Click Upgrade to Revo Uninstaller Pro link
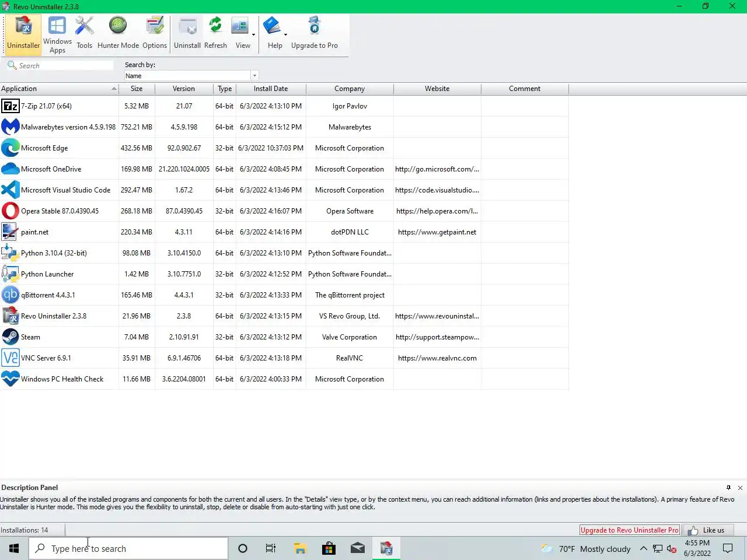The width and height of the screenshot is (747, 560). pyautogui.click(x=629, y=530)
